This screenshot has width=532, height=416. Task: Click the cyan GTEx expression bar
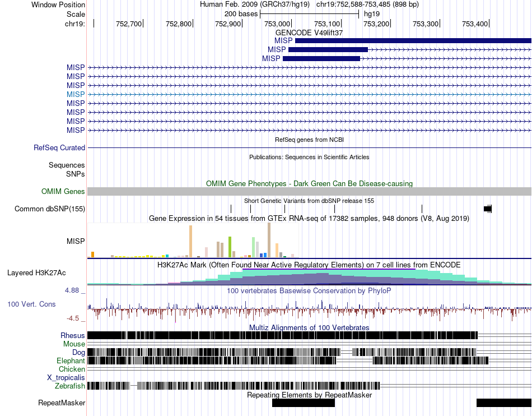point(167,256)
